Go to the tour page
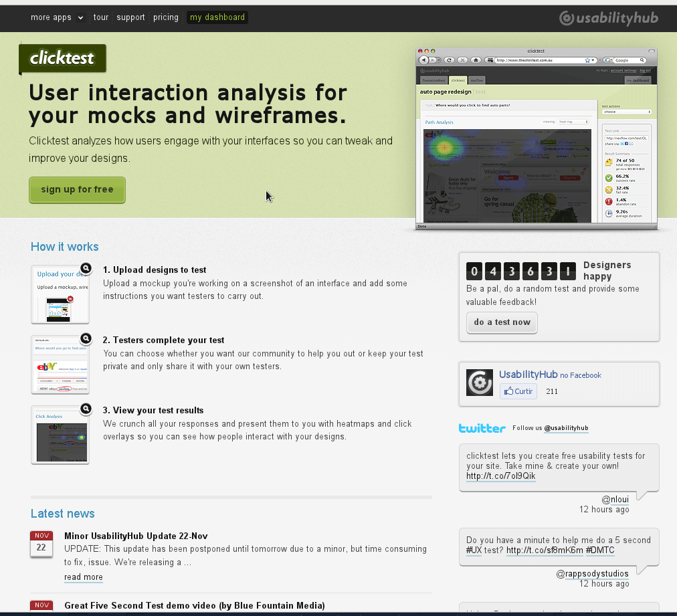The height and width of the screenshot is (616, 677). coord(101,17)
